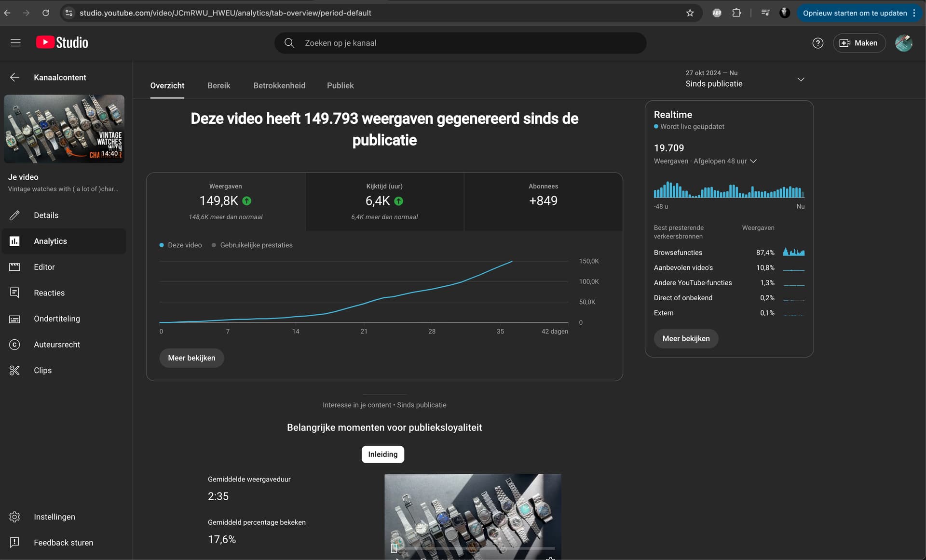Screen dimensions: 926x560
Task: Switch to the Bereik tab
Action: coord(219,86)
